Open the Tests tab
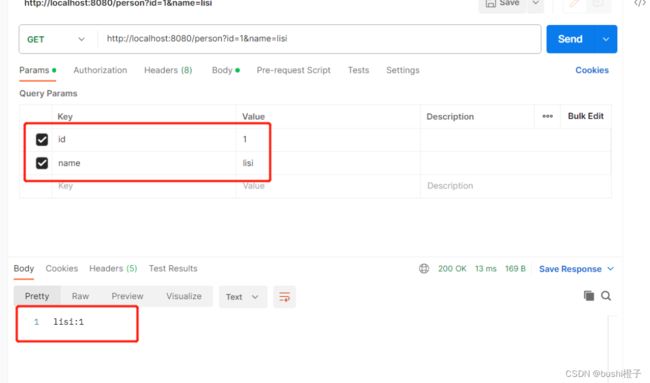The width and height of the screenshot is (650, 383). coord(359,70)
